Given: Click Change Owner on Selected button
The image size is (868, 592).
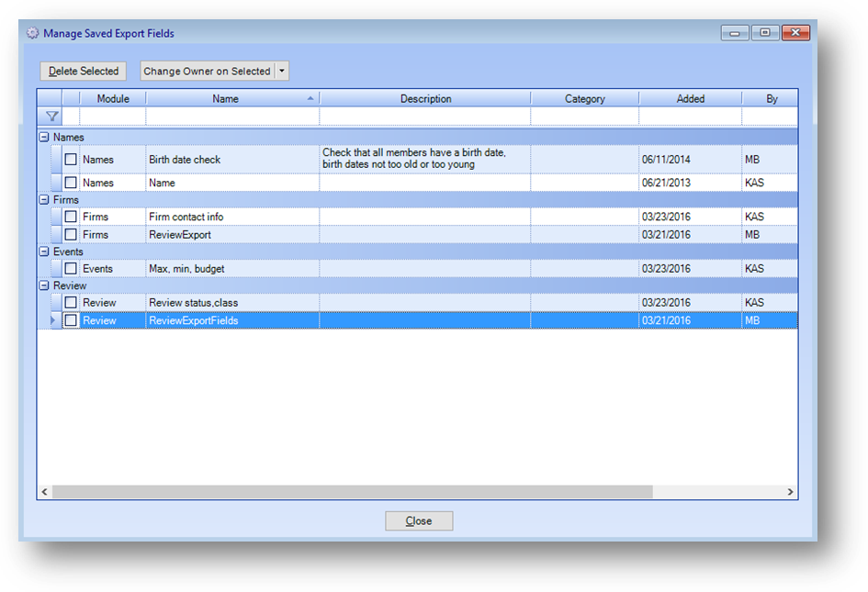Looking at the screenshot, I should (207, 71).
